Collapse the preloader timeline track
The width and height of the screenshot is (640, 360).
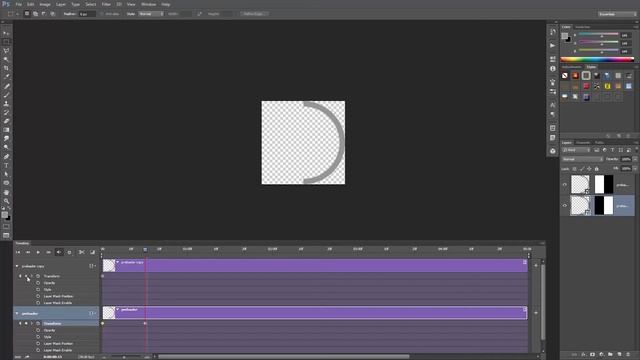17,313
